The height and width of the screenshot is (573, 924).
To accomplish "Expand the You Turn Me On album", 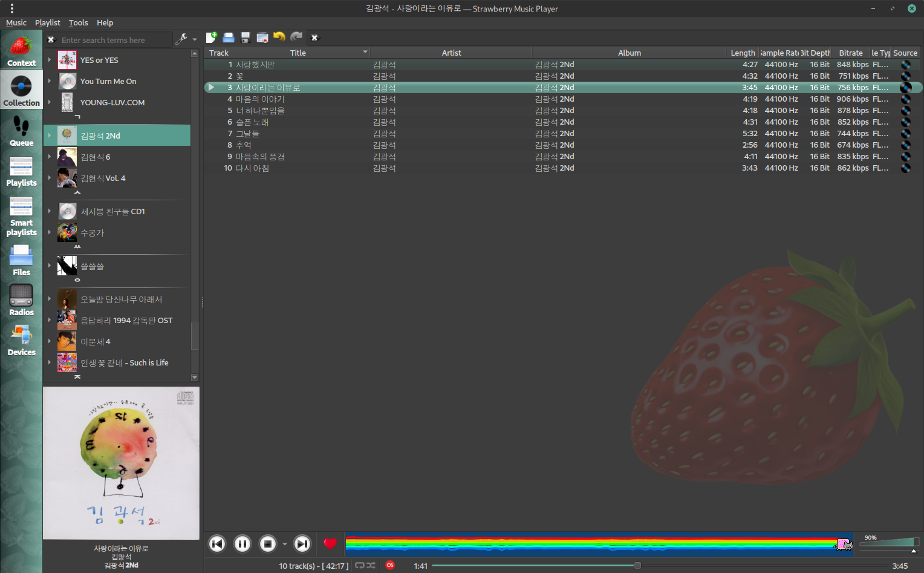I will point(50,81).
